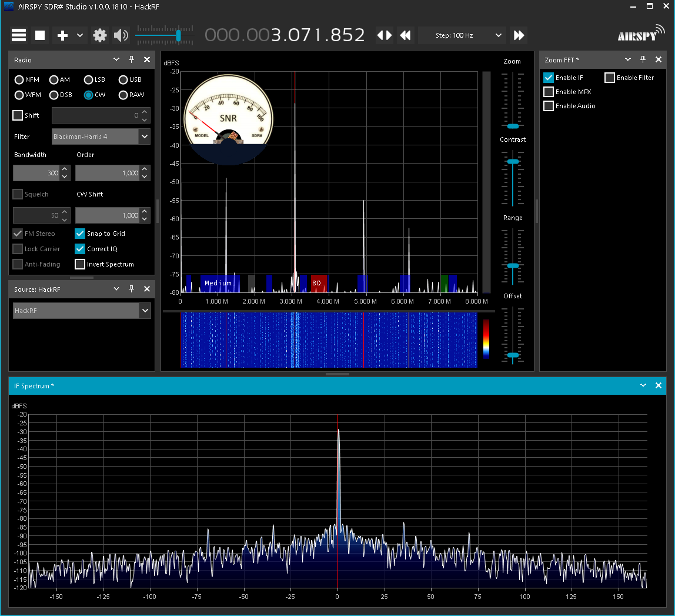Click the red 80 band marker
The image size is (675, 616).
click(319, 283)
